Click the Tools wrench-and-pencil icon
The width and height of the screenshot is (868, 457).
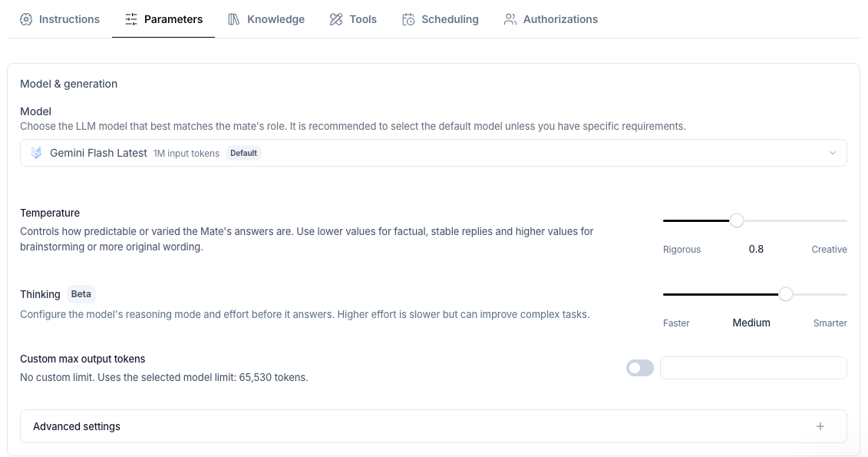pos(336,19)
